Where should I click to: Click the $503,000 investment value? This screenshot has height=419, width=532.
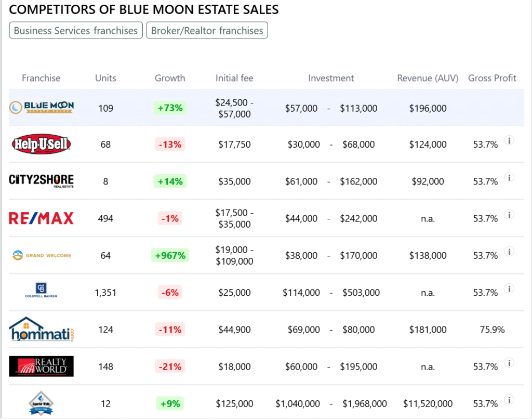coord(361,292)
